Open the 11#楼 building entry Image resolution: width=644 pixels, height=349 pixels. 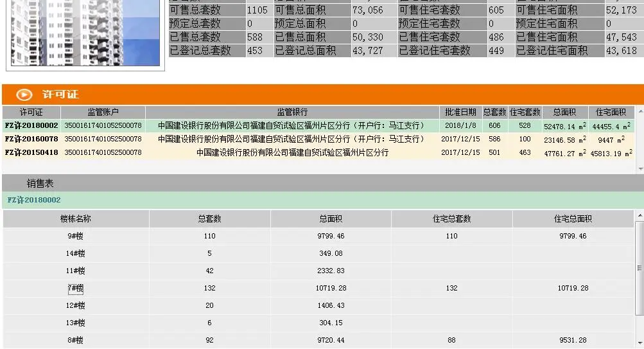coord(75,271)
